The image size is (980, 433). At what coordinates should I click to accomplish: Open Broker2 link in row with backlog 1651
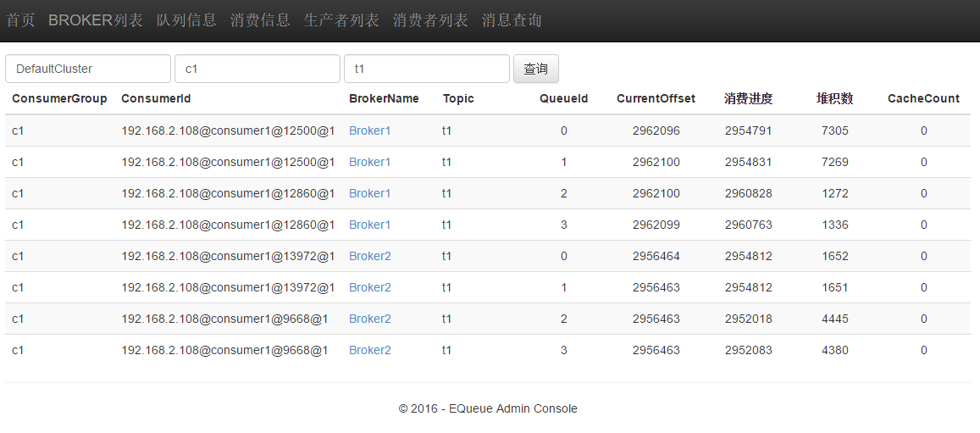(x=370, y=287)
